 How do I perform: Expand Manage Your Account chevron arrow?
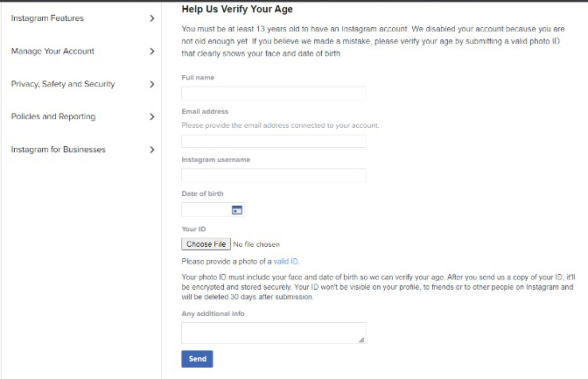click(152, 52)
